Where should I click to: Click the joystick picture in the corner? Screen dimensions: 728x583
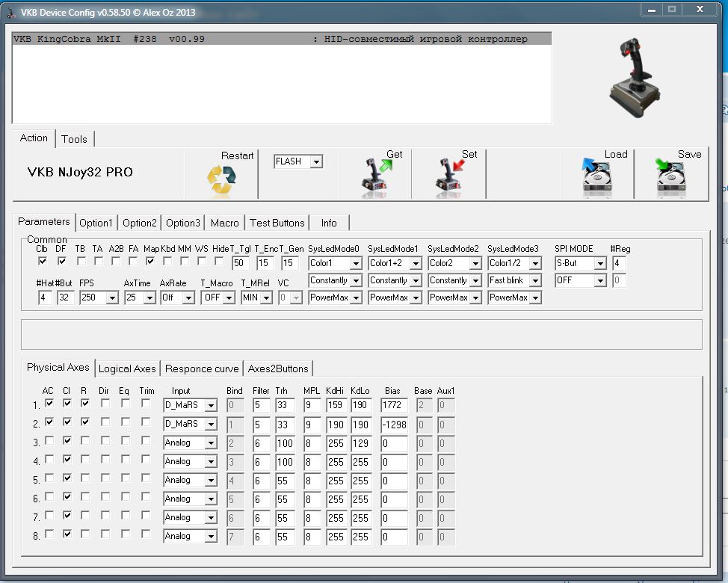[635, 78]
